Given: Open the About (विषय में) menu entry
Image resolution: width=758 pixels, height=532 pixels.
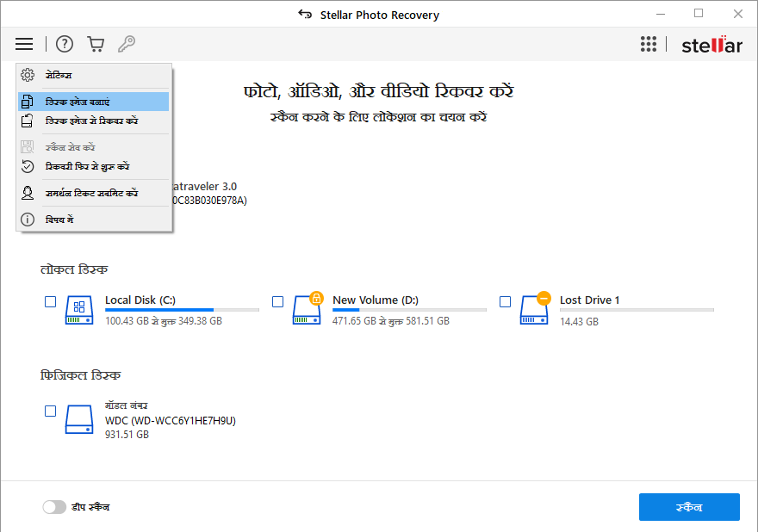Looking at the screenshot, I should click(x=93, y=220).
